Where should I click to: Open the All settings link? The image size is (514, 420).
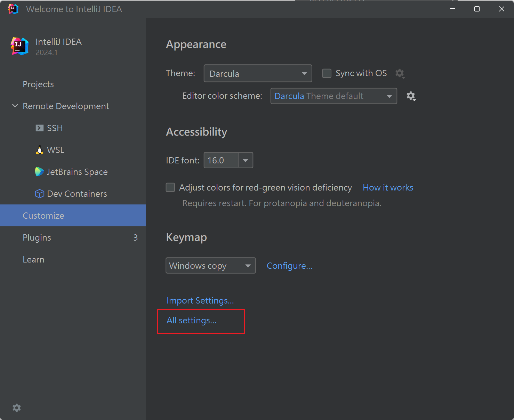[x=192, y=321]
